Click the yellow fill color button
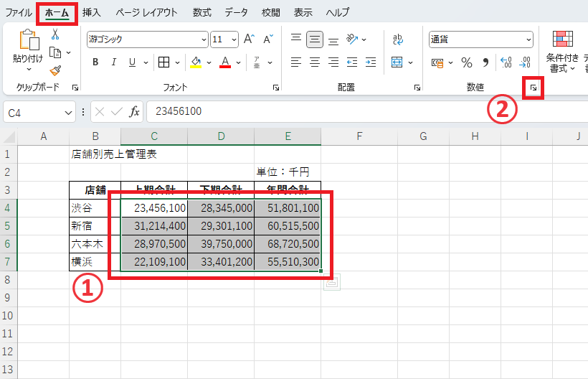The width and height of the screenshot is (588, 379). coord(196,62)
